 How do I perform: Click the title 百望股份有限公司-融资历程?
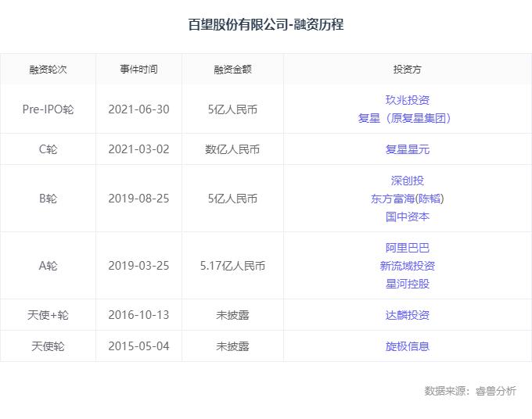(266, 24)
